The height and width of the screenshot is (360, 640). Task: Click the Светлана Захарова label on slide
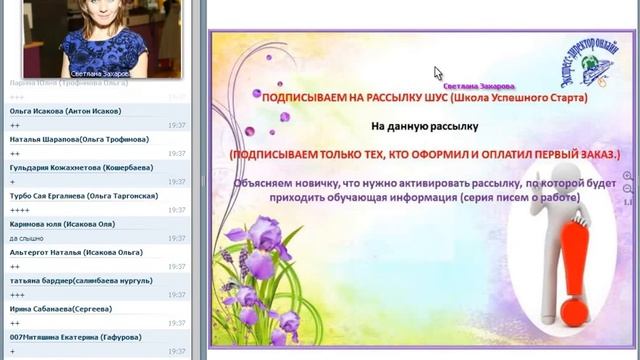[x=479, y=87]
